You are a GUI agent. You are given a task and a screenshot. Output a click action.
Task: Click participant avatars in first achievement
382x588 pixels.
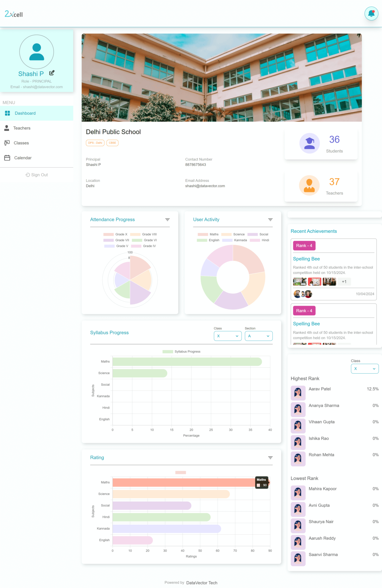click(x=303, y=294)
